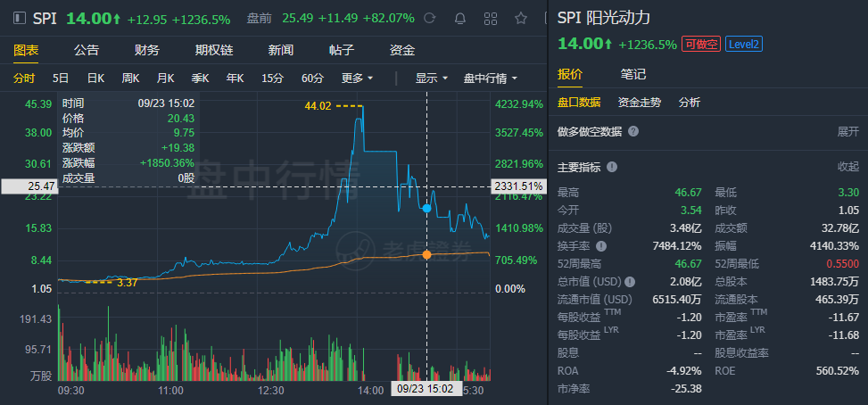Select the 5日 chart period
The image size is (868, 405).
coord(61,79)
